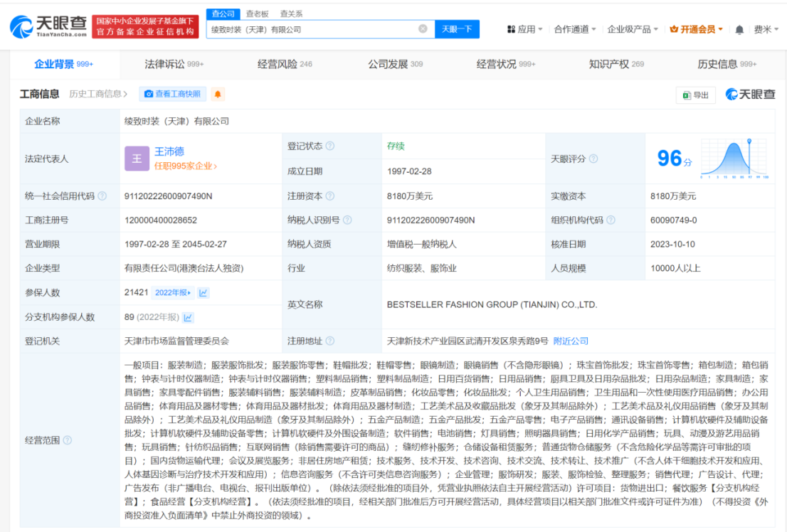
Task: Expand the 企业级产品 menu
Action: (633, 29)
